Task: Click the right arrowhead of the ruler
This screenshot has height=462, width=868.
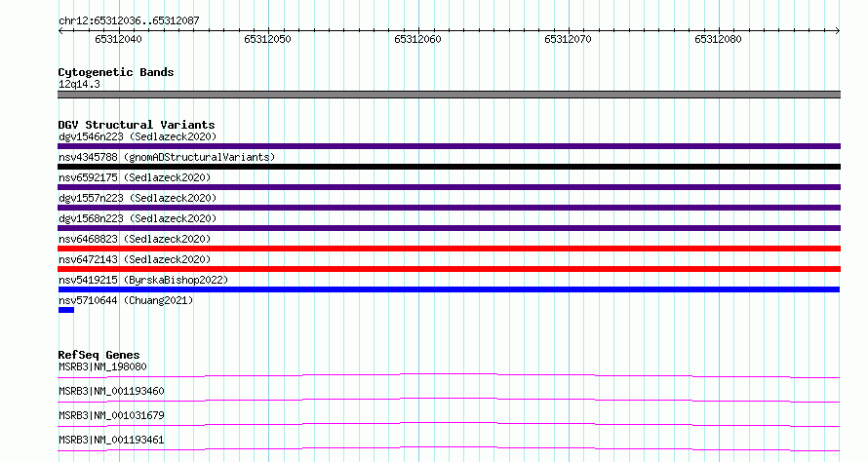Action: pyautogui.click(x=838, y=31)
